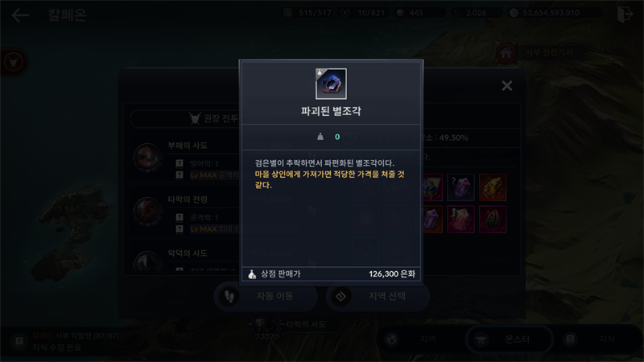Select the 악덕의 사도 monster portrait
Image resolution: width=644 pixels, height=362 pixels.
[x=147, y=261]
